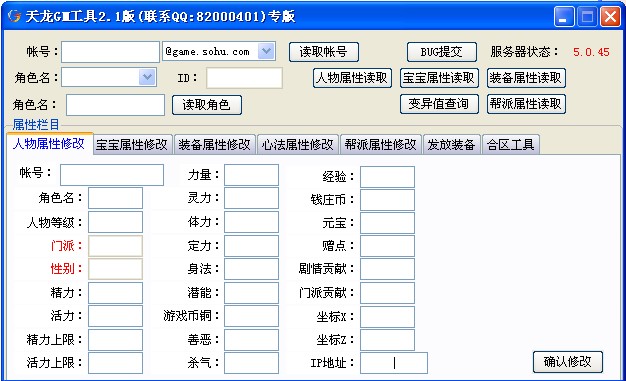
Task: Click the 确认修改 button
Action: (568, 362)
